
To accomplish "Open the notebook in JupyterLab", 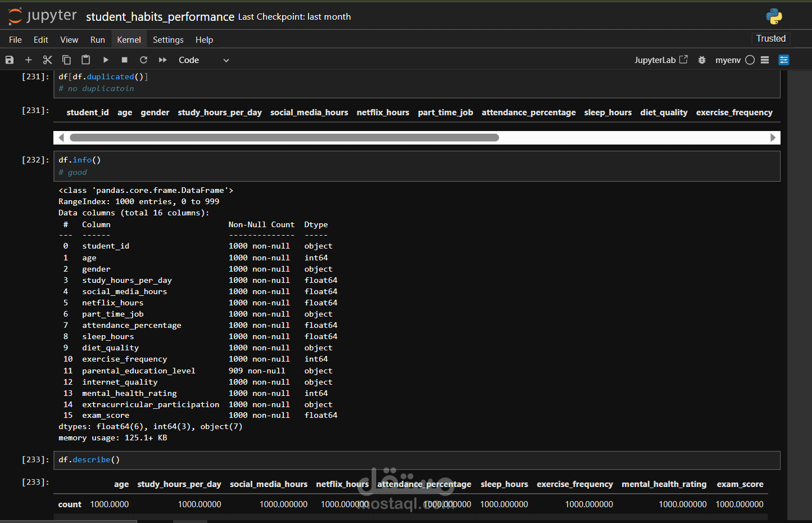I will [x=661, y=60].
